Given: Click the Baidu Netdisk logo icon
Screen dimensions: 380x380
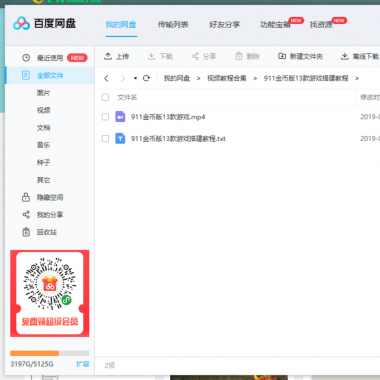Looking at the screenshot, I should 22,24.
